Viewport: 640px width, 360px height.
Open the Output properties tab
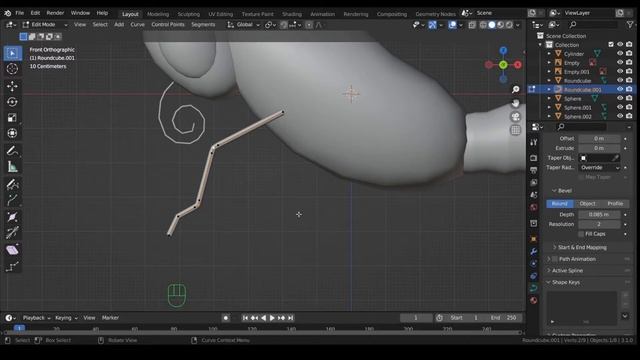(x=533, y=170)
